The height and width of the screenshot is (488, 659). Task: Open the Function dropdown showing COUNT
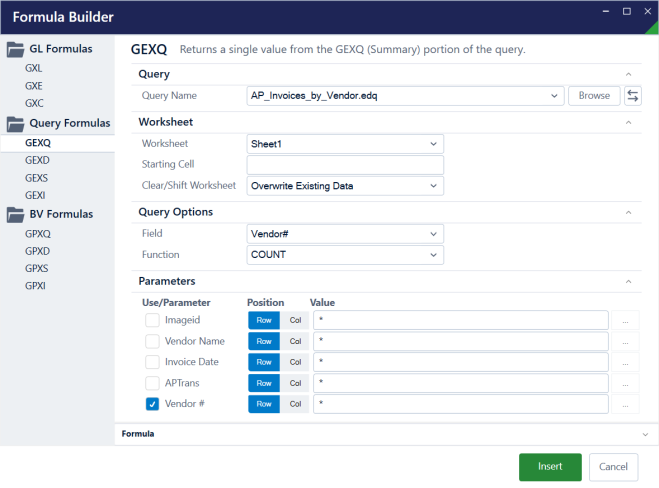(432, 255)
